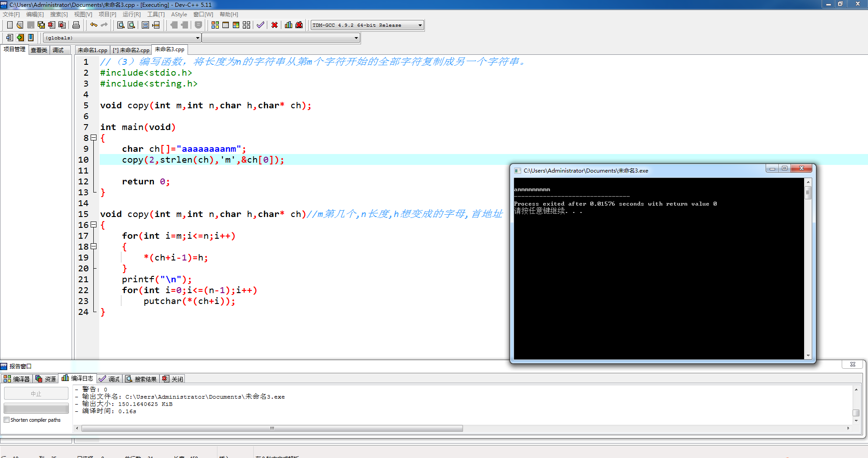Open the AStyle menu
The width and height of the screenshot is (868, 458).
[179, 14]
